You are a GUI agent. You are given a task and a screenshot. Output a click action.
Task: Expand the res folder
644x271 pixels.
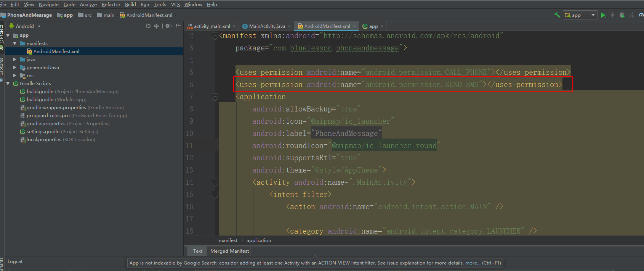point(15,76)
